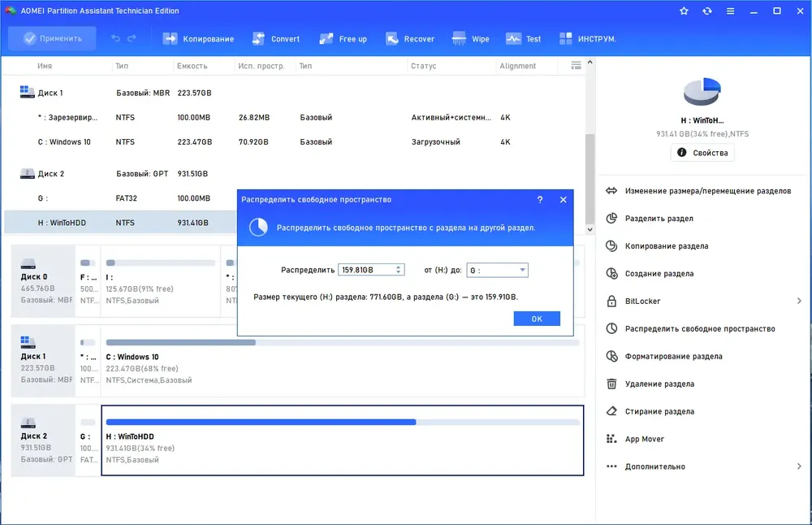The image size is (812, 525).
Task: Open the Wipe toolbar item
Action: click(x=470, y=39)
